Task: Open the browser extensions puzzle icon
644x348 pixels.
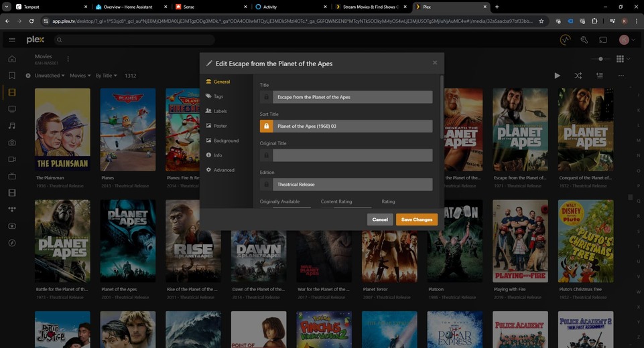Action: 594,21
